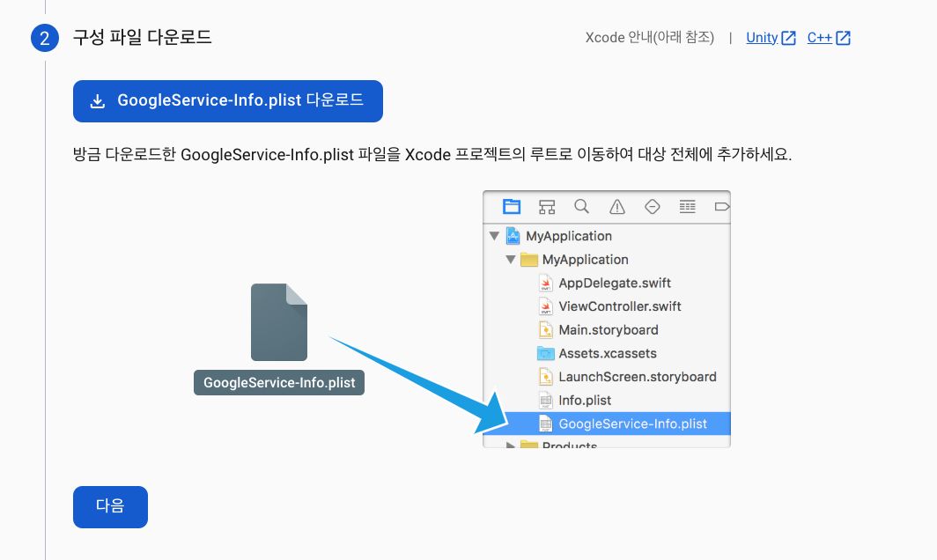Screen dimensions: 937x560
Task: Select the Xcode project navigator folder icon
Action: click(512, 207)
